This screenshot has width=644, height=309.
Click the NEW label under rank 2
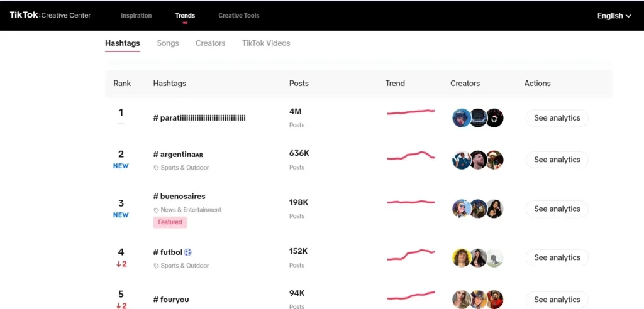[x=121, y=166]
